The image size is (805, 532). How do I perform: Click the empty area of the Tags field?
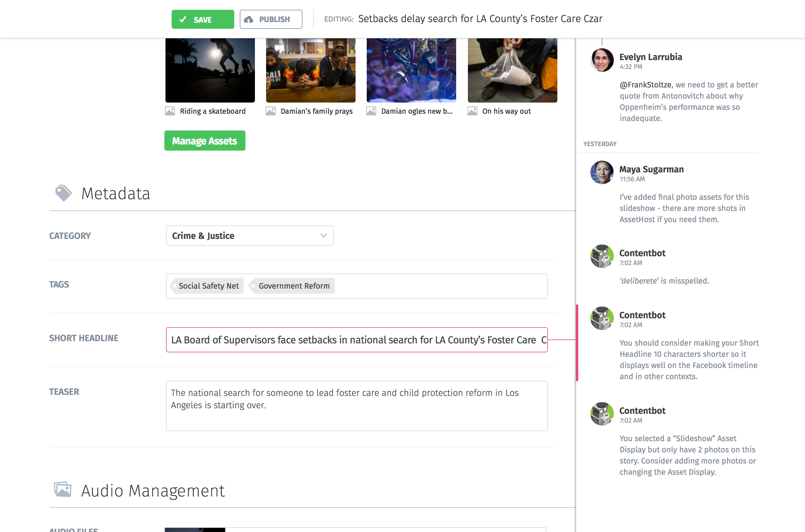(x=441, y=286)
